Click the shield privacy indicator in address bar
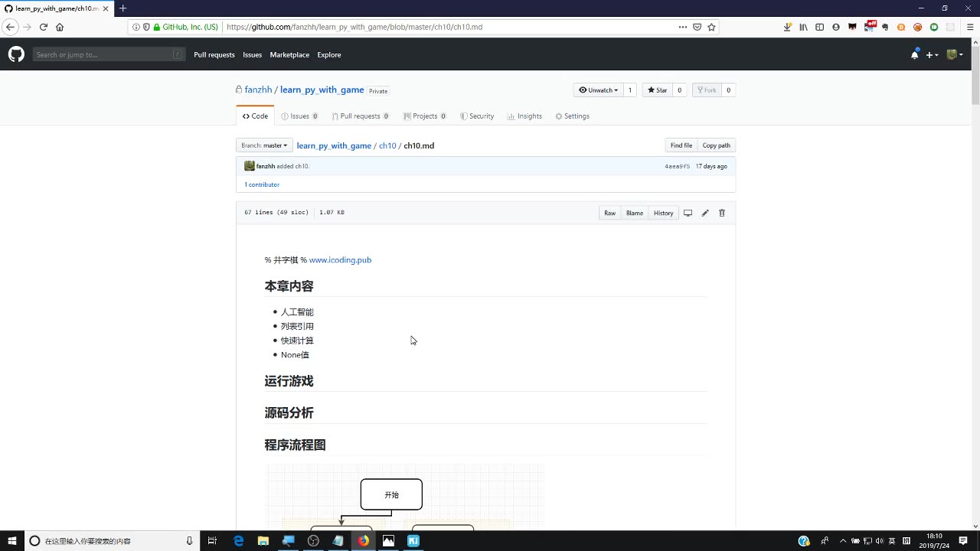This screenshot has height=551, width=980. click(148, 26)
